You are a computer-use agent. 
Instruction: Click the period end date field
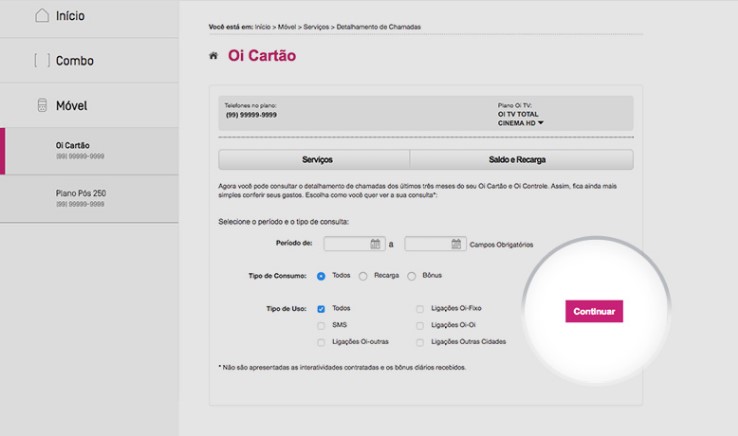tap(435, 243)
